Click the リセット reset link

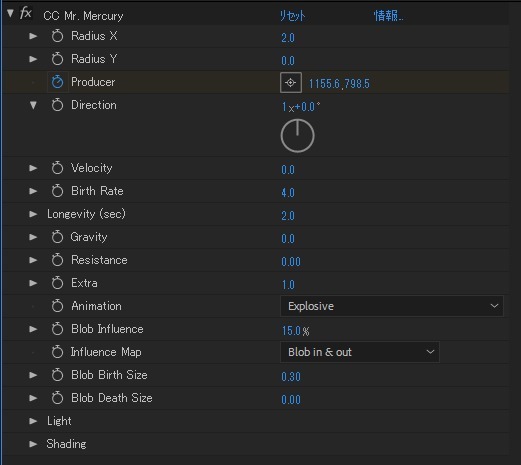292,16
